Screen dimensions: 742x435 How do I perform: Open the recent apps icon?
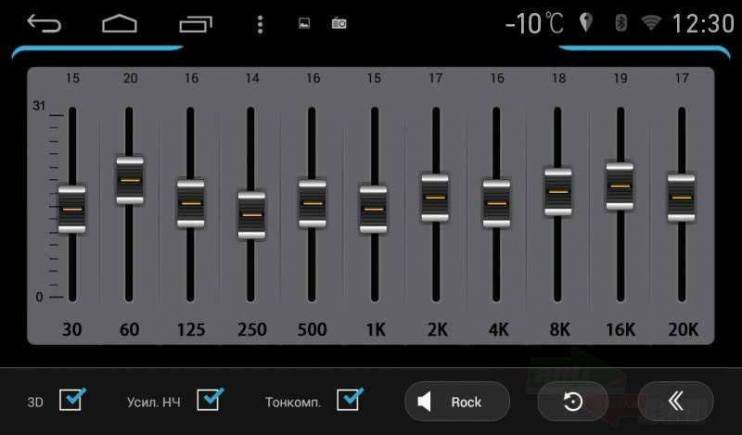click(x=196, y=24)
